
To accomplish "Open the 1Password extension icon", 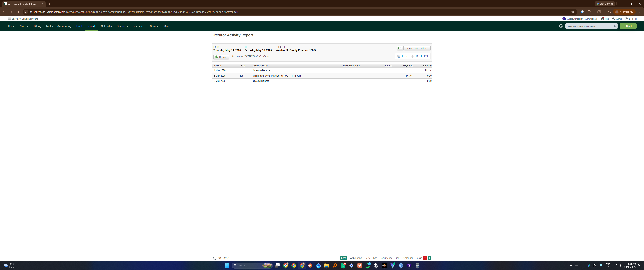I will coord(582,12).
